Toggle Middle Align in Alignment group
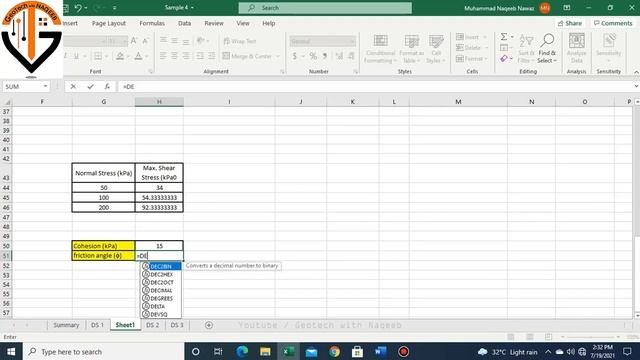Image resolution: width=640 pixels, height=360 pixels. click(x=174, y=41)
